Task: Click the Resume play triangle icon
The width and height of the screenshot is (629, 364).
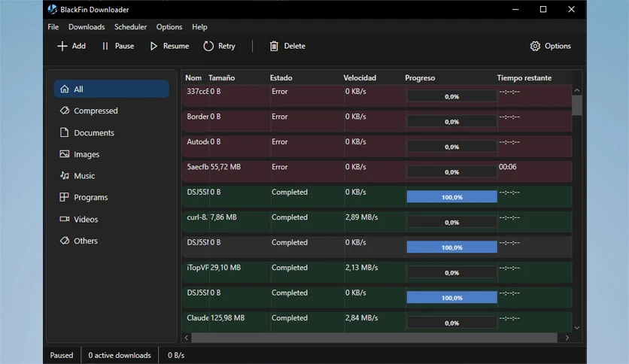Action: [153, 46]
